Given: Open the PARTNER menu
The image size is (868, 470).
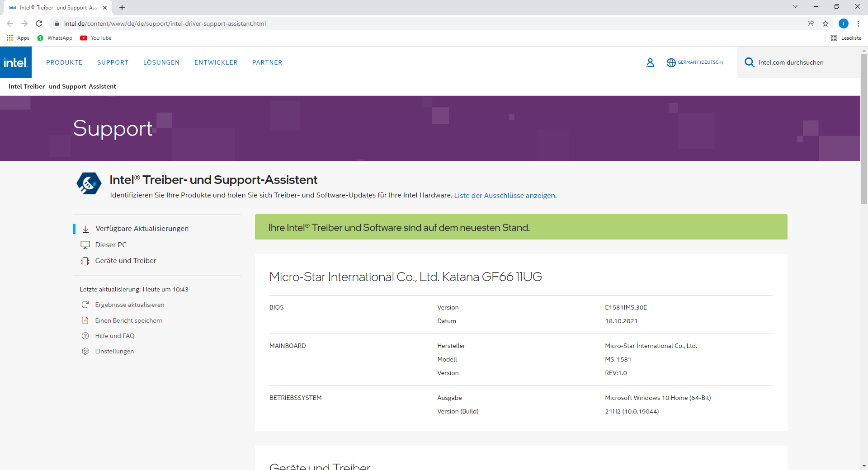Looking at the screenshot, I should click(x=267, y=62).
